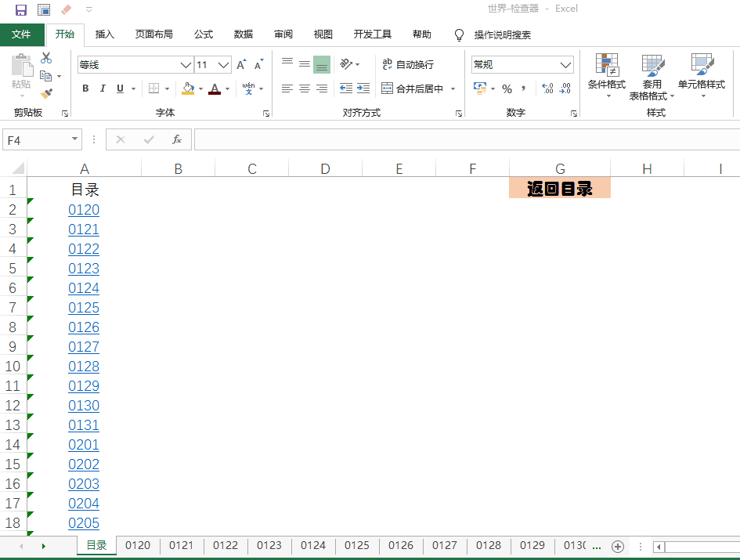
Task: Switch to the 插入 ribbon tab
Action: [105, 34]
